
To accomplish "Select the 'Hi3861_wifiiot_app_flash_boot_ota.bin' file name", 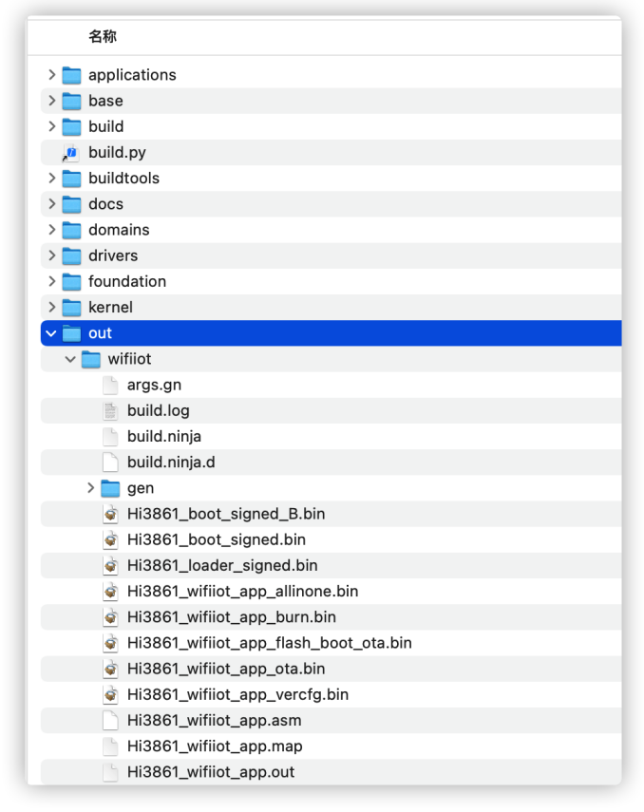I will click(x=270, y=644).
